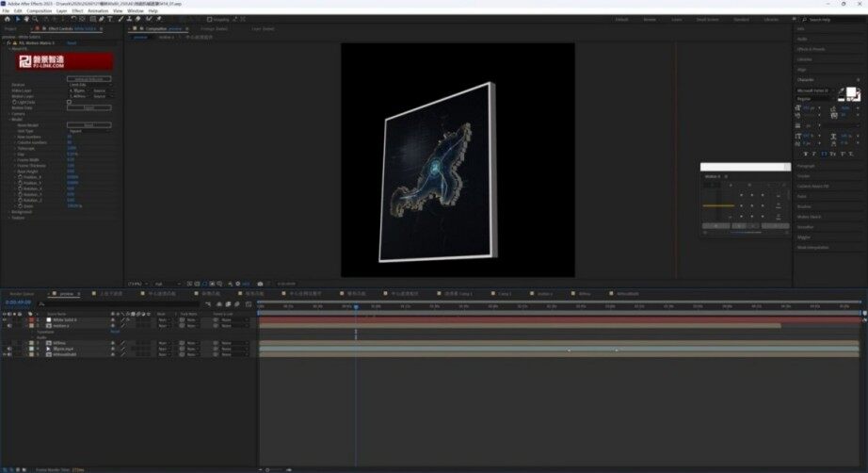Choose the Eraser tool
The image size is (868, 473).
pyautogui.click(x=137, y=19)
